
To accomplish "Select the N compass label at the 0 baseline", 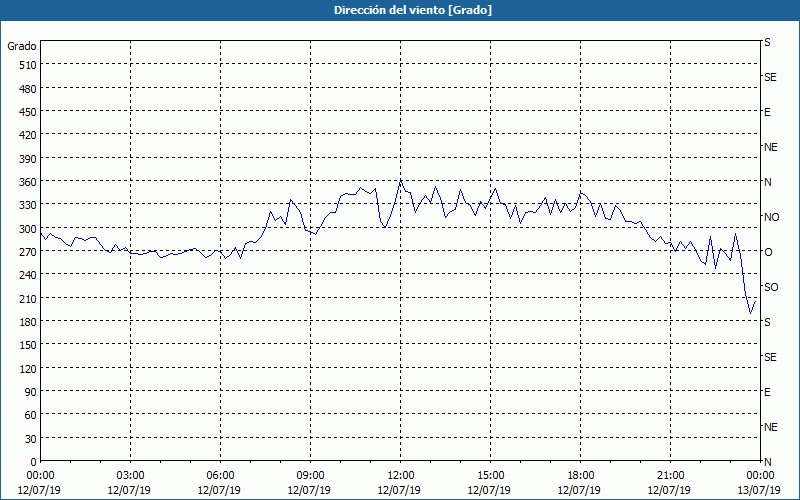I will pyautogui.click(x=767, y=462).
